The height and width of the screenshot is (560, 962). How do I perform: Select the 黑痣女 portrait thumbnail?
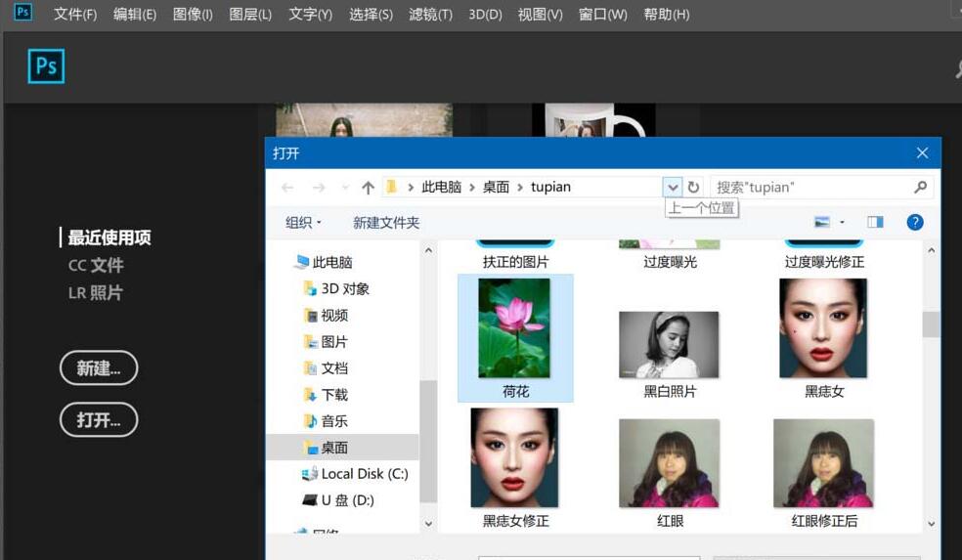tap(823, 328)
